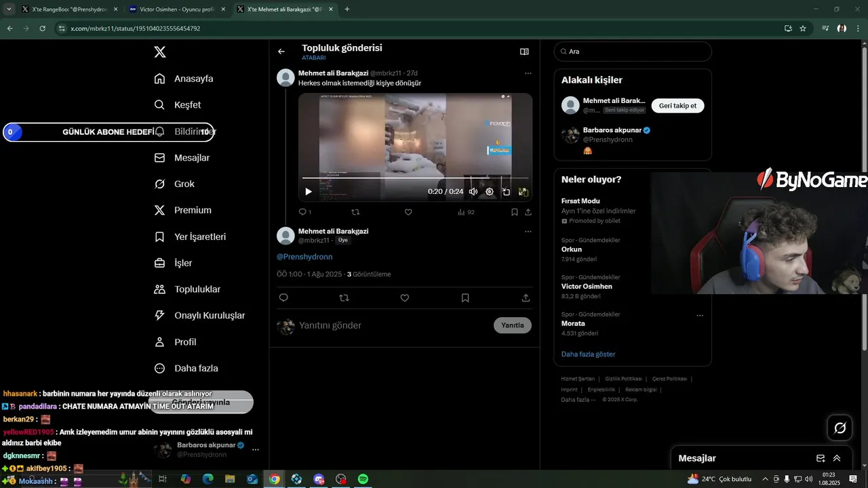Open Onaylı Kuruluşlar page
Viewport: 868px width, 488px height.
tap(199, 315)
